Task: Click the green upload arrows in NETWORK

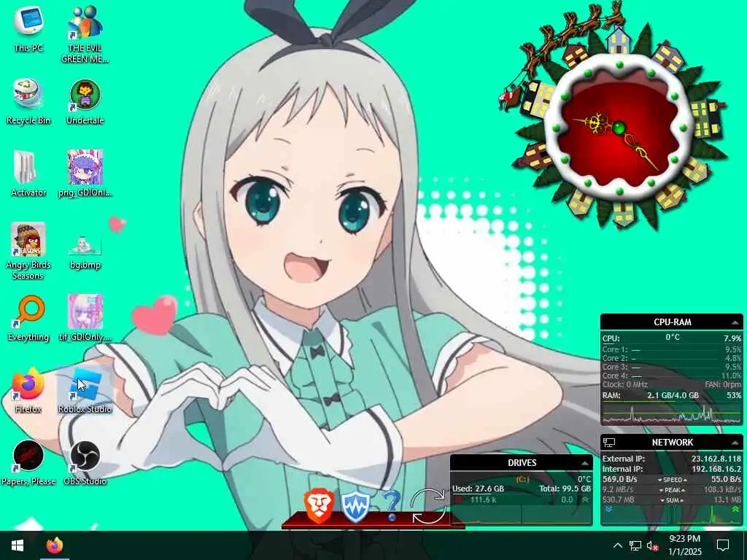Action: pyautogui.click(x=736, y=510)
